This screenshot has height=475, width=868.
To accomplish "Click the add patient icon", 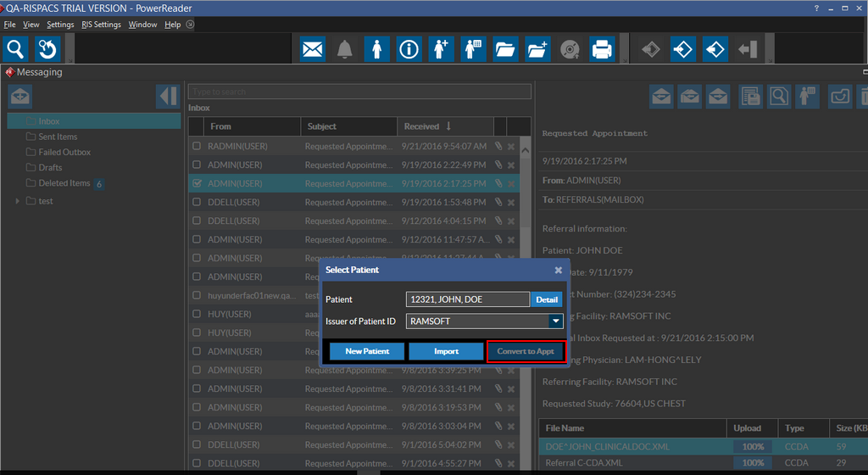I will (441, 49).
